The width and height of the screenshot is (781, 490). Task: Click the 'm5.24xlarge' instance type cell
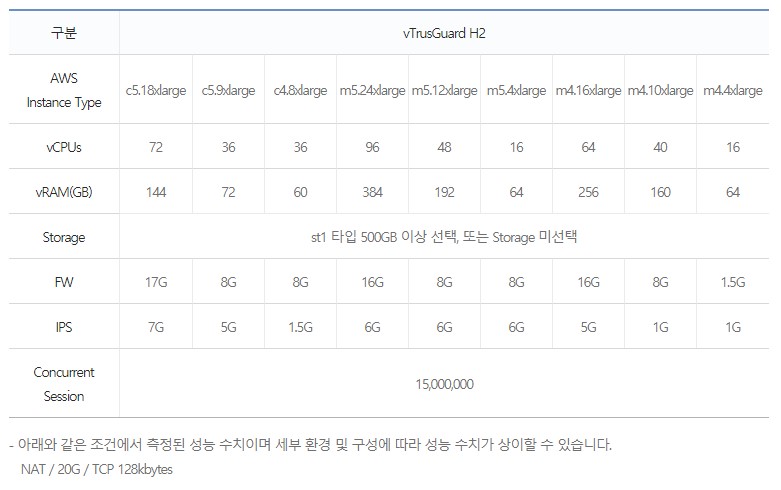tap(373, 90)
